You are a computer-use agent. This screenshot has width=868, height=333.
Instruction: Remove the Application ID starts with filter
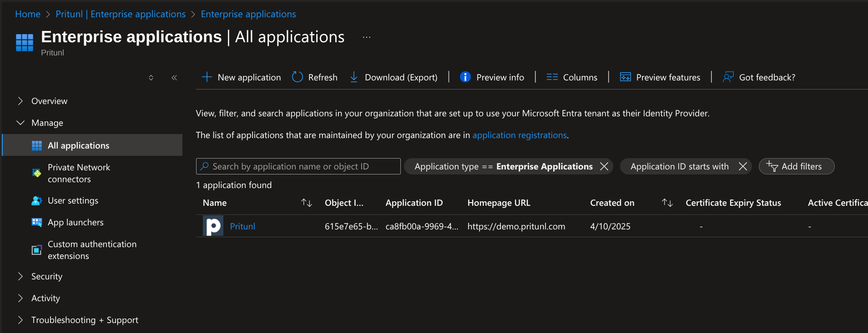(743, 167)
